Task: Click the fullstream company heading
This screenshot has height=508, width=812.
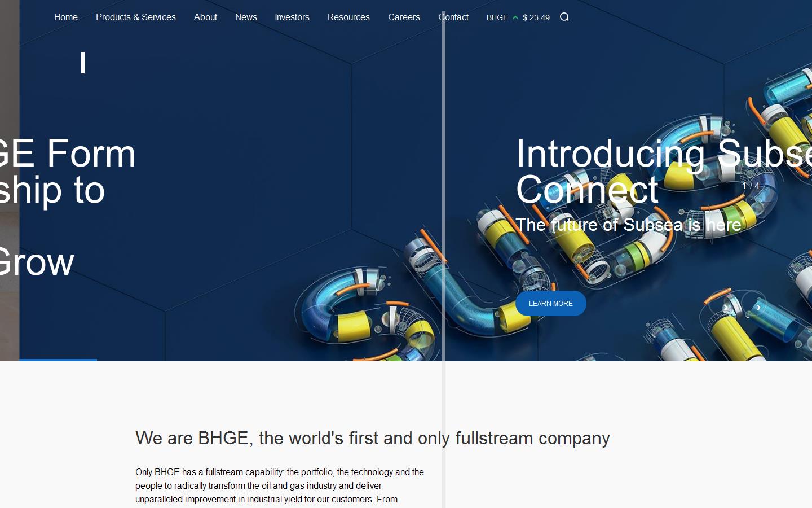Action: click(x=372, y=438)
